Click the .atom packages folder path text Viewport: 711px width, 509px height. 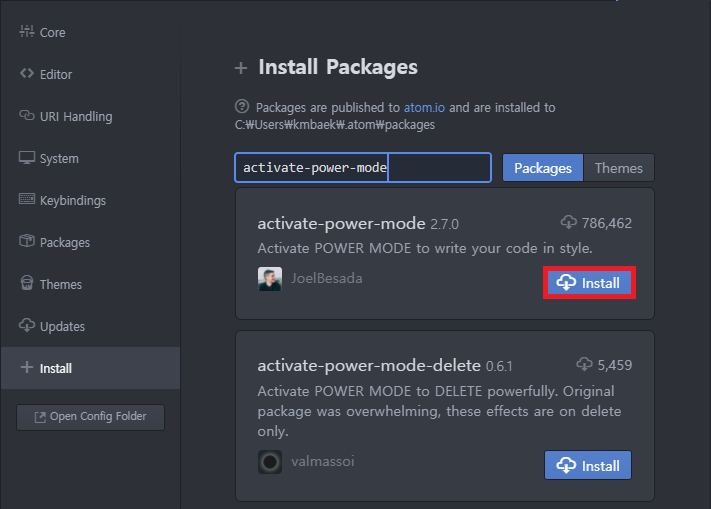(x=335, y=125)
